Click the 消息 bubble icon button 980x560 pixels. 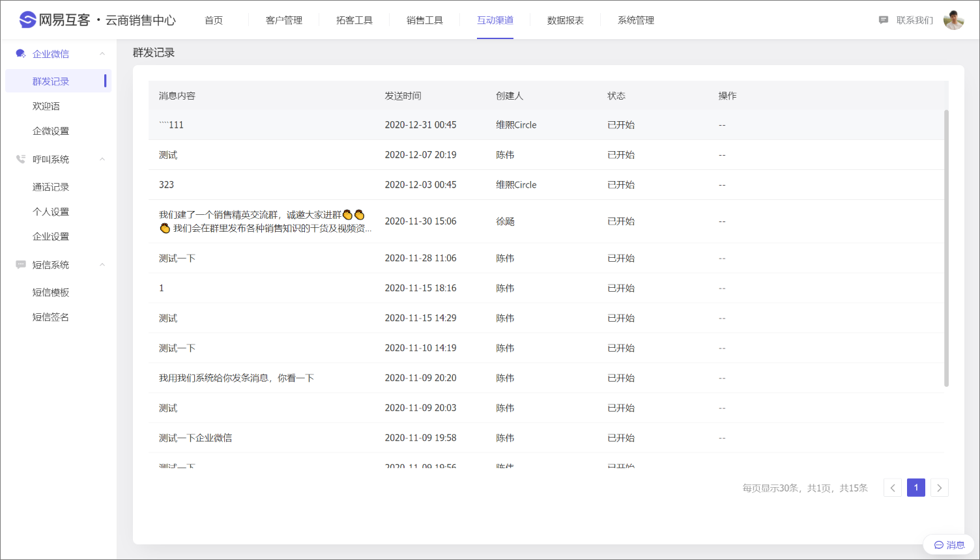[949, 545]
